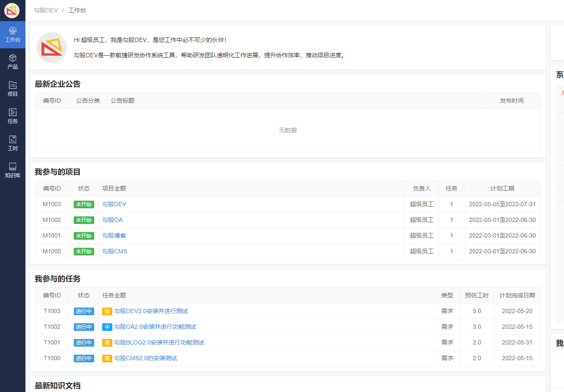This screenshot has width=564, height=392.
Task: Click date range 2022-05-05至2022-07-31
Action: (x=502, y=204)
